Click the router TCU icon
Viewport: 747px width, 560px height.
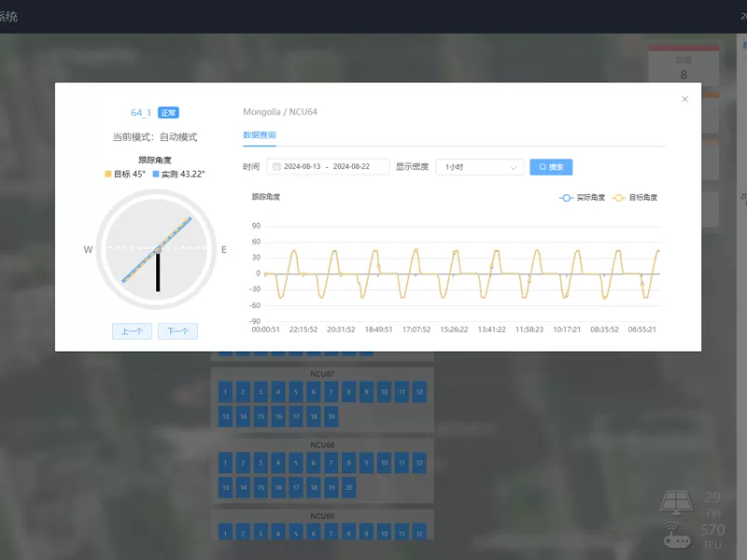tap(676, 534)
